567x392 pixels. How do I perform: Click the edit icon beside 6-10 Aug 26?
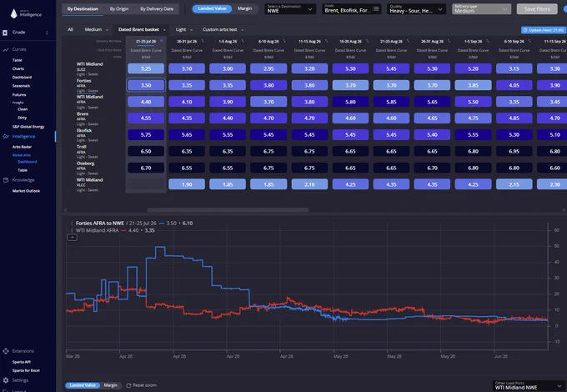tap(284, 41)
